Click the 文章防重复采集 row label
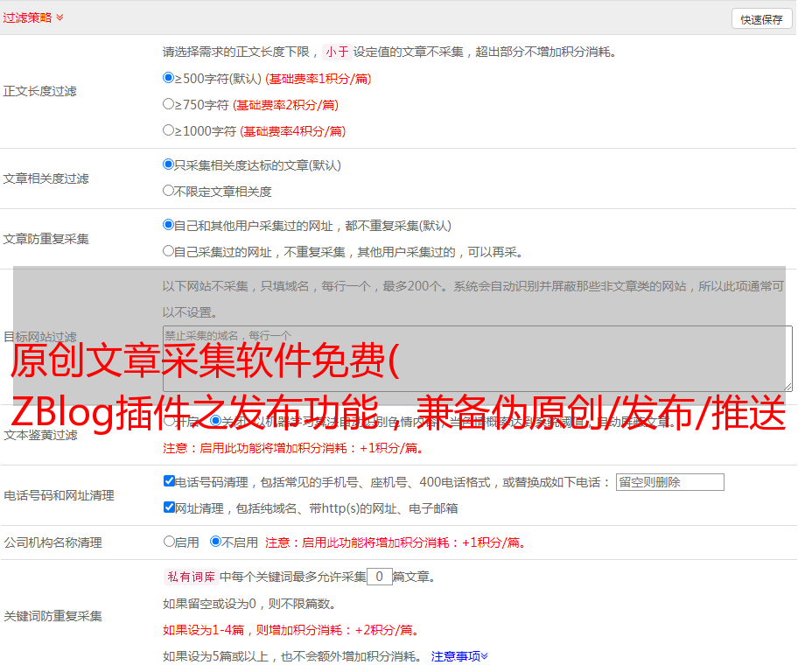798x672 pixels. tap(46, 239)
